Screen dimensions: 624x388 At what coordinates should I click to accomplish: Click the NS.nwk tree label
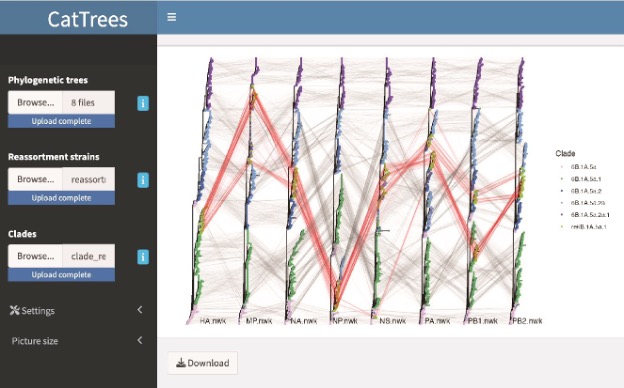[x=392, y=321]
